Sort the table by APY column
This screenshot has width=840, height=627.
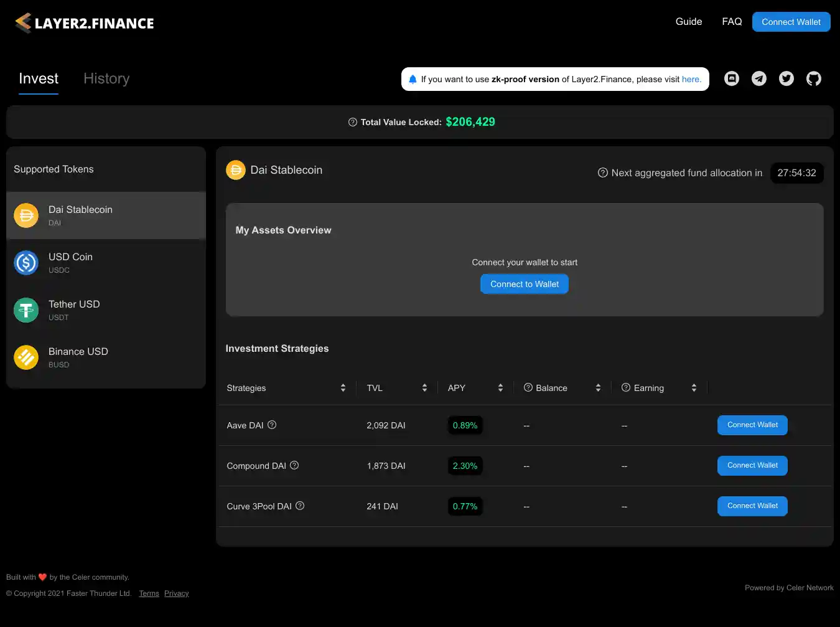500,388
